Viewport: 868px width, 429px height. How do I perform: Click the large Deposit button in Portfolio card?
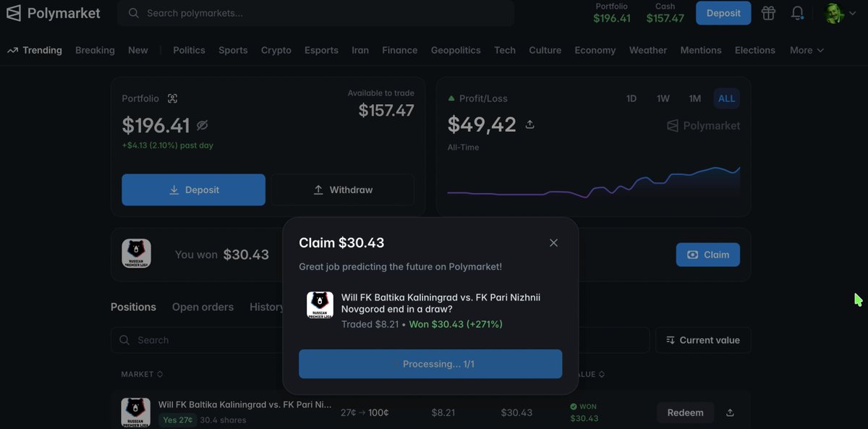tap(193, 190)
